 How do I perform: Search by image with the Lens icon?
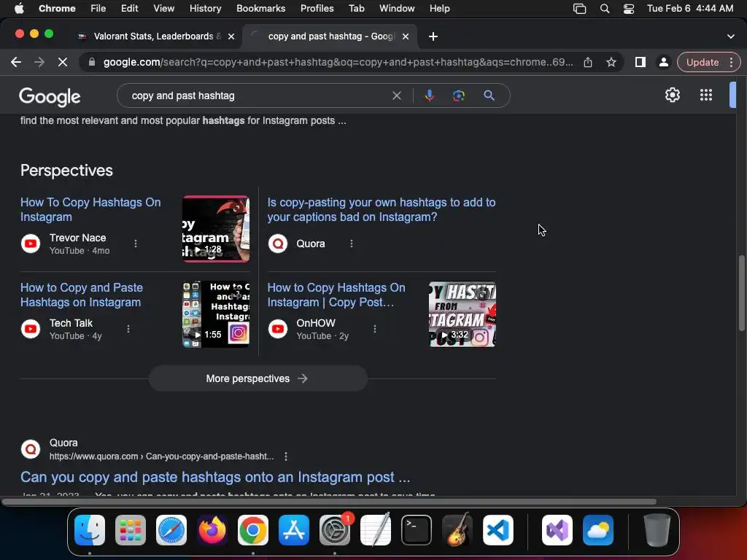(458, 96)
